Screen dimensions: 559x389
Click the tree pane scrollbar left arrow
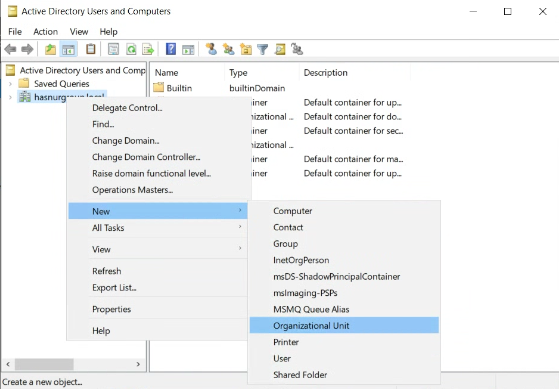[x=8, y=364]
